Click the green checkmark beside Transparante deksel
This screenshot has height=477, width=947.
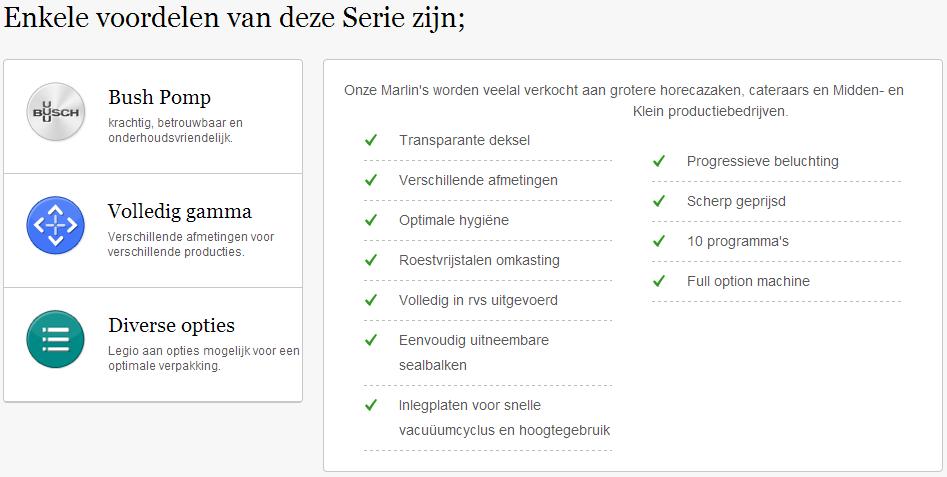[371, 140]
